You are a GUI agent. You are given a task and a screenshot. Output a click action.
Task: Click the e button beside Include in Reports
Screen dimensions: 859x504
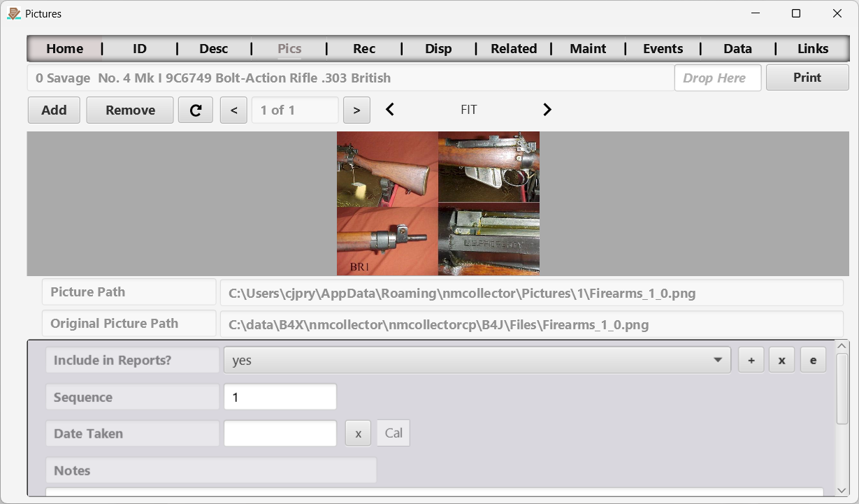(x=813, y=360)
